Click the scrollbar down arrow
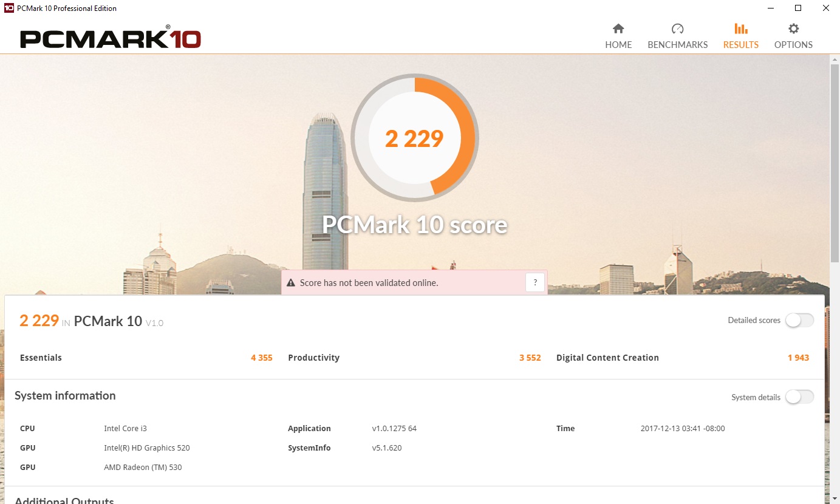 coord(835,499)
